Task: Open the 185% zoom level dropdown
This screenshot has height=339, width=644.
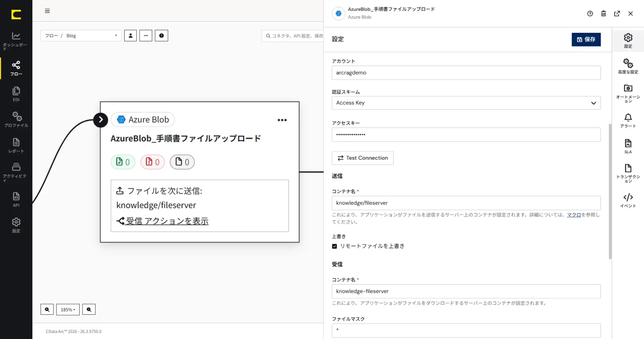Action: click(x=68, y=309)
